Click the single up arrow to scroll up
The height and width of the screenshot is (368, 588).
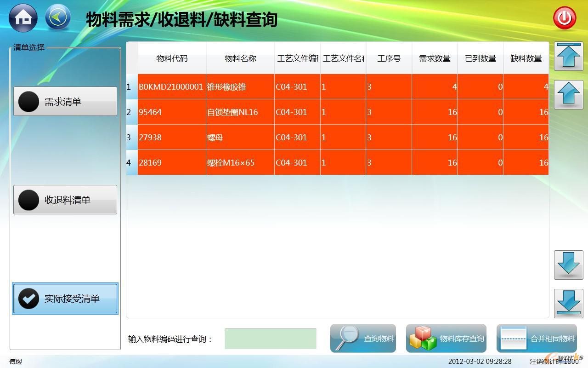pyautogui.click(x=568, y=94)
